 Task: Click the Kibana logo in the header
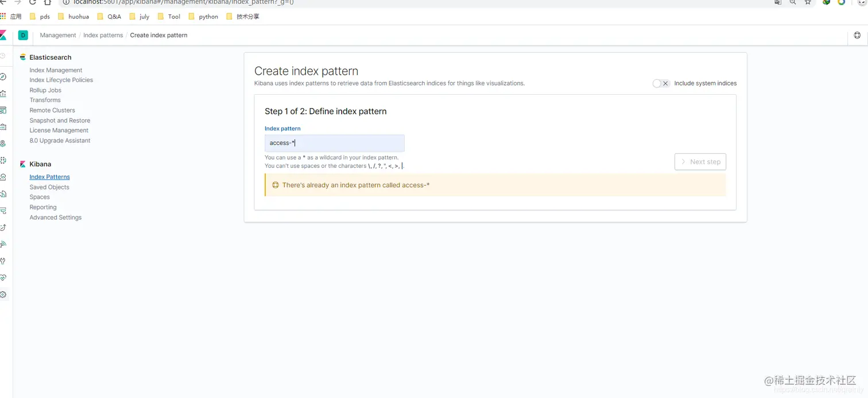3,35
